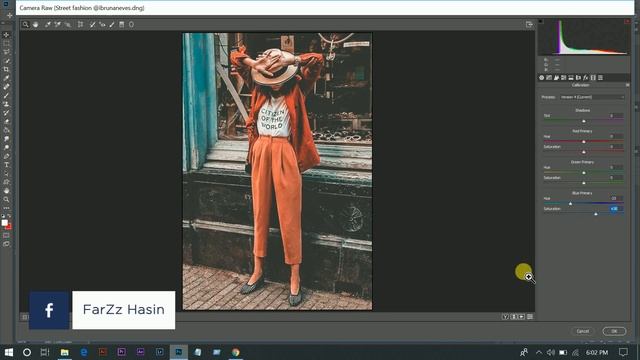Open the Split Toning panel tab

(571, 78)
